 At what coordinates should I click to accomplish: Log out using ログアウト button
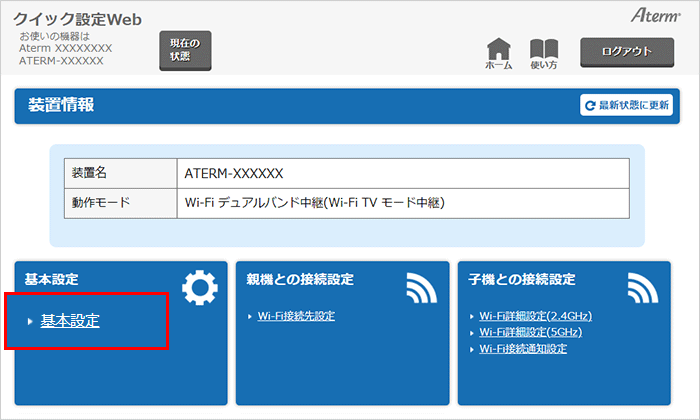click(627, 51)
